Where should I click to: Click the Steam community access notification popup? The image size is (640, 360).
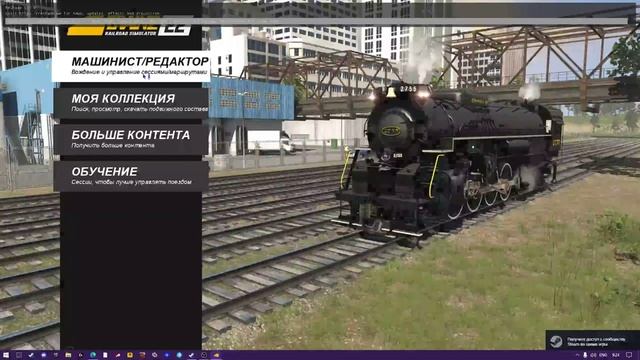click(x=593, y=340)
